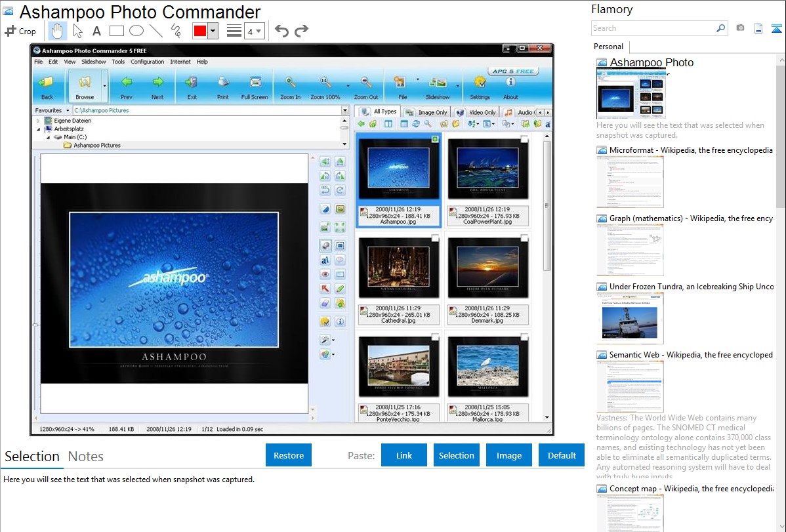Click the Default paste button
786x532 pixels.
(562, 455)
